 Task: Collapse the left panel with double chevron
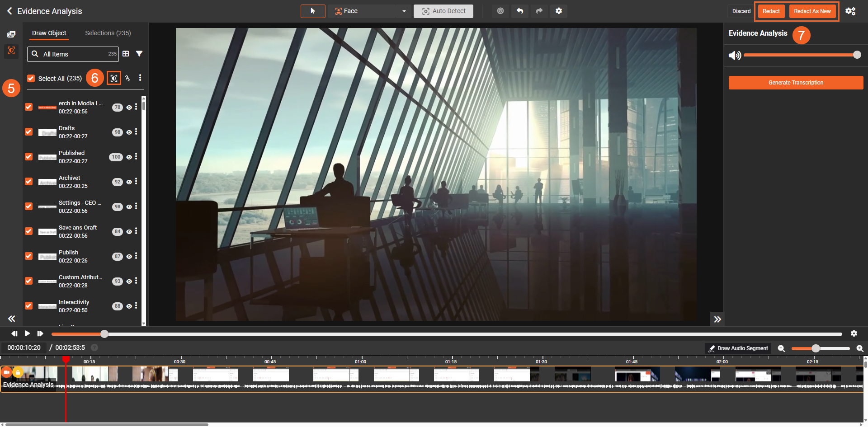click(x=12, y=319)
